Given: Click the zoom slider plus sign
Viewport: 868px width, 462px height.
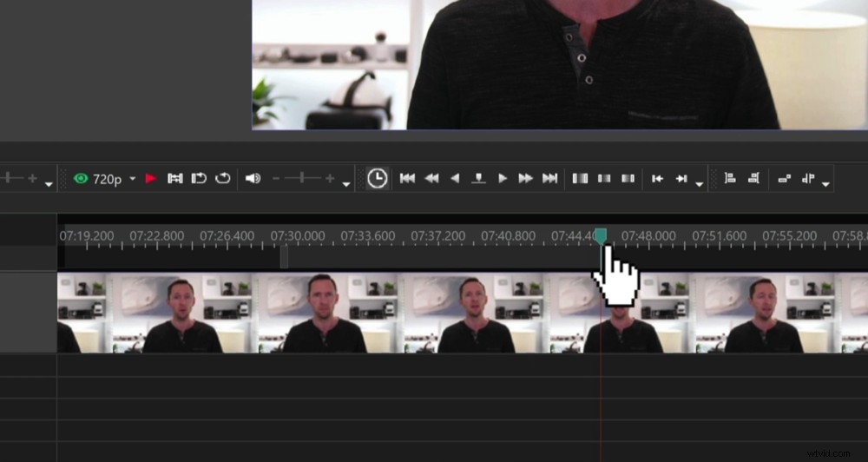Looking at the screenshot, I should pyautogui.click(x=33, y=178).
